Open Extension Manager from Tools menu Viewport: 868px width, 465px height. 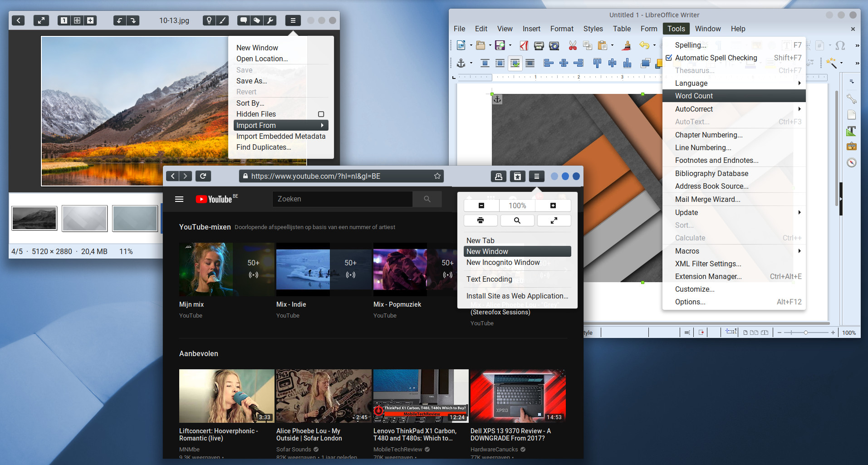point(734,276)
